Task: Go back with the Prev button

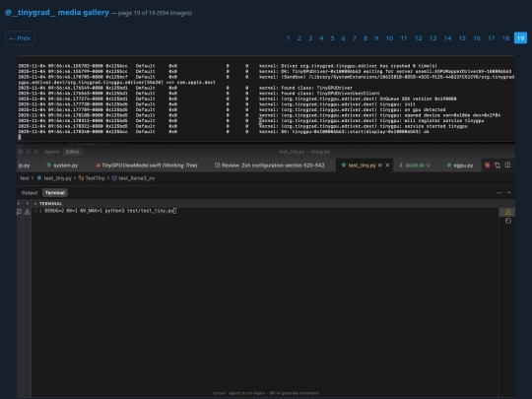Action: pyautogui.click(x=20, y=38)
